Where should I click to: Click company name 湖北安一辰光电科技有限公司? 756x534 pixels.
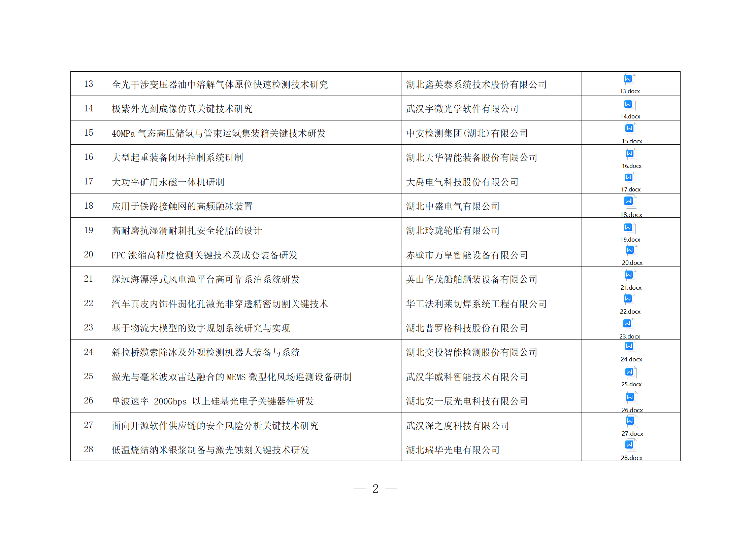point(467,401)
